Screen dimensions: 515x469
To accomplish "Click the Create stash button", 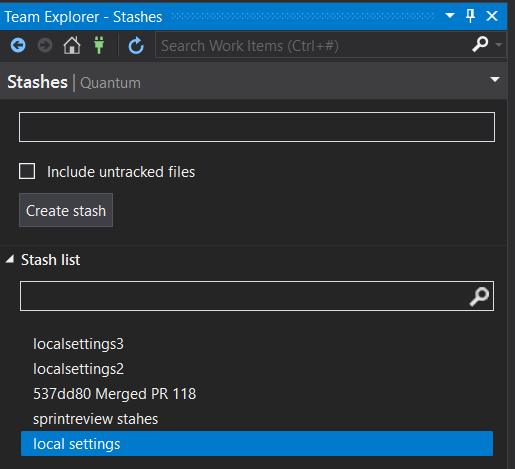I will [x=66, y=210].
